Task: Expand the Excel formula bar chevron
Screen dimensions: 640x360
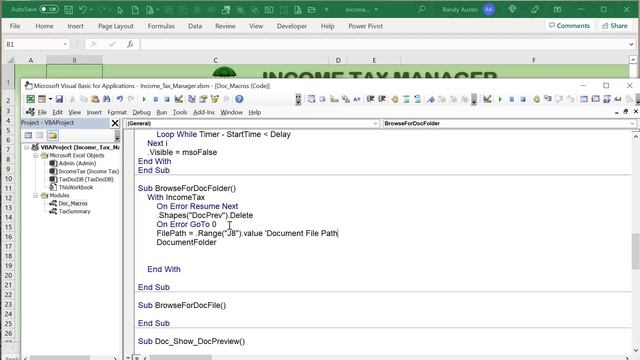Action: 631,44
